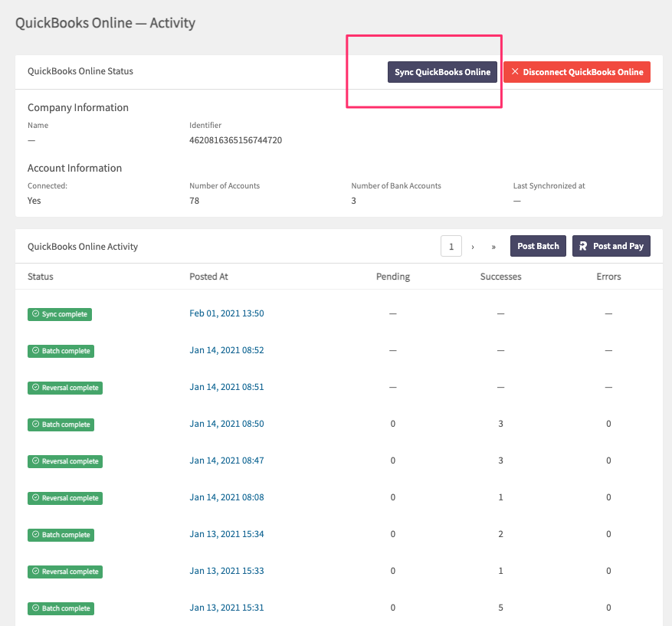
Task: Click the first Batch complete status badge
Action: [x=61, y=351]
